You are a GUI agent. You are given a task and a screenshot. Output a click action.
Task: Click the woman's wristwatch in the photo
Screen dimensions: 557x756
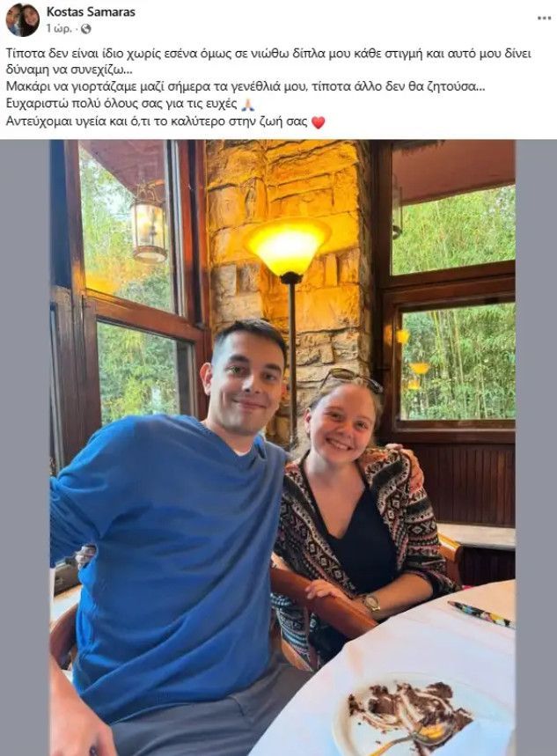tap(370, 603)
